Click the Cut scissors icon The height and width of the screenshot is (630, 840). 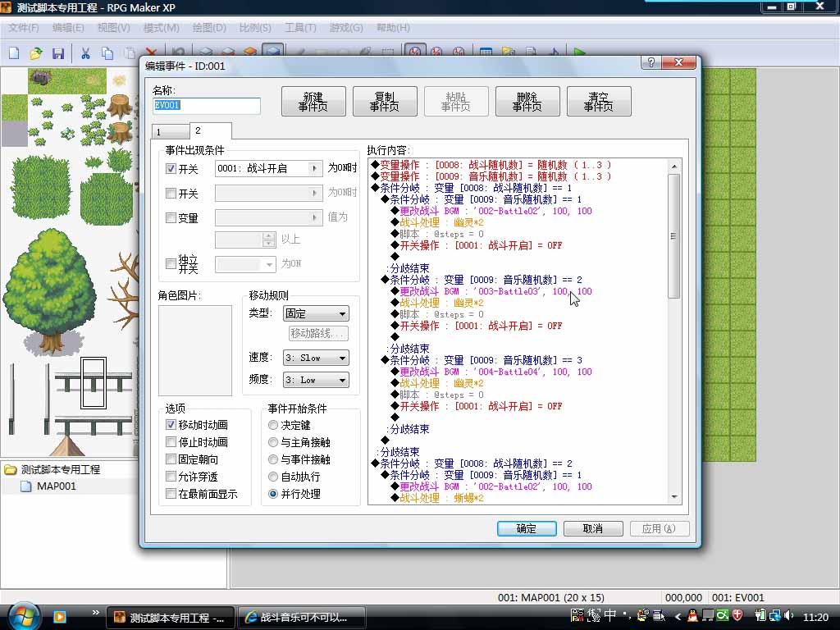(85, 53)
